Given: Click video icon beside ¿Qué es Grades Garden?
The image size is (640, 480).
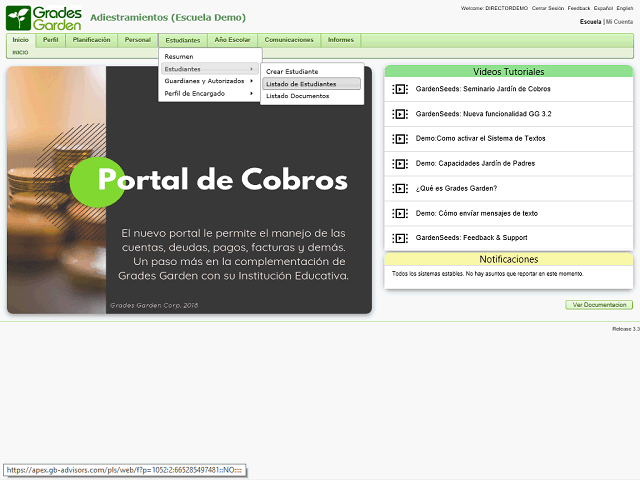Looking at the screenshot, I should coord(400,188).
